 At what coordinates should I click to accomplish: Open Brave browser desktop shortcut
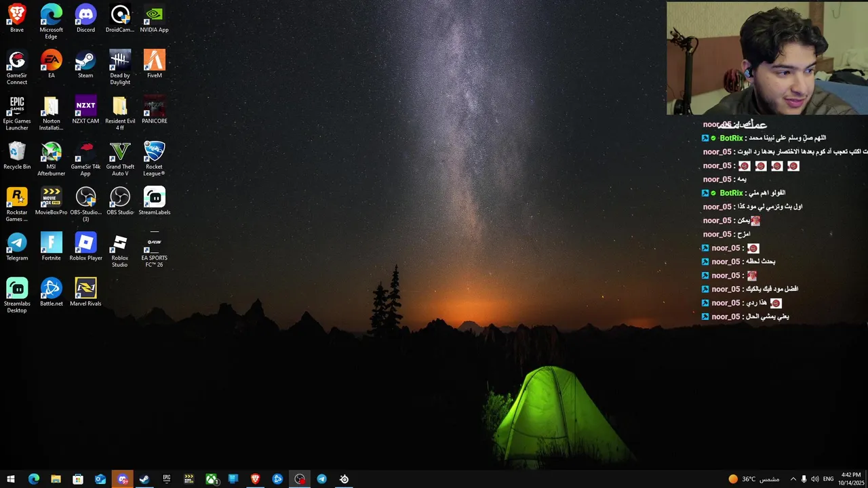pos(17,18)
